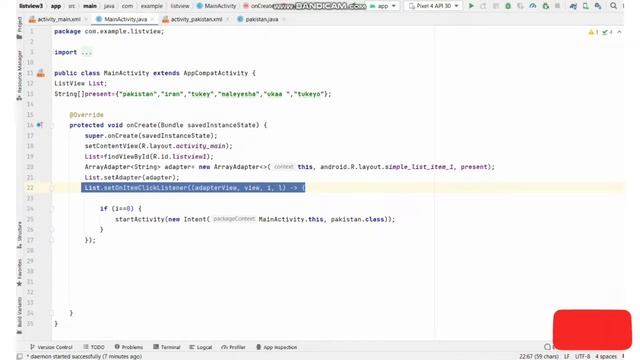Open the TODO tool window
The width and height of the screenshot is (640, 360).
tap(94, 347)
